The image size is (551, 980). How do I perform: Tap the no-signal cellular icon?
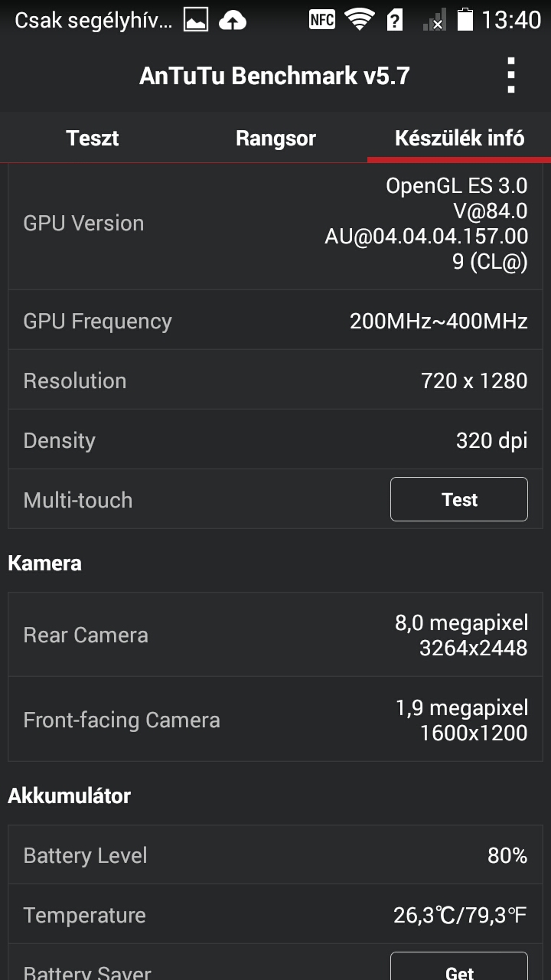[435, 21]
